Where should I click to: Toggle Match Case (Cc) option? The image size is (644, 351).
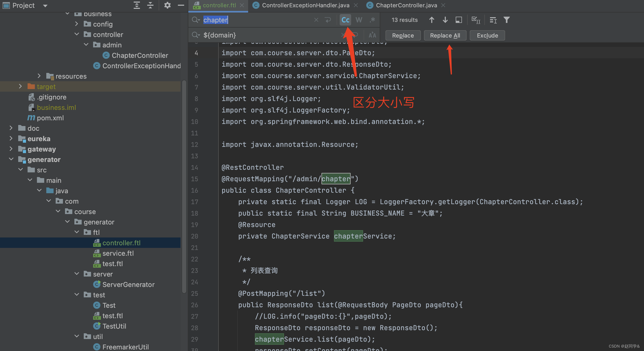click(x=345, y=20)
